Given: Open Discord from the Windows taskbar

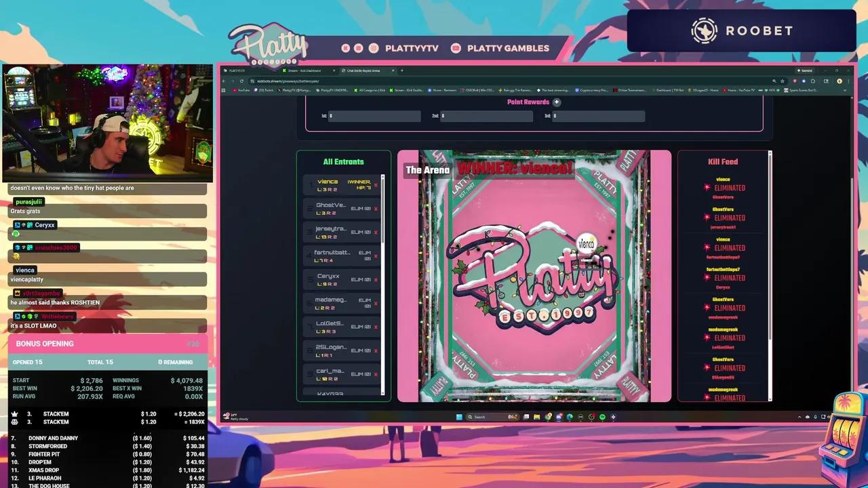Looking at the screenshot, I should 559,417.
